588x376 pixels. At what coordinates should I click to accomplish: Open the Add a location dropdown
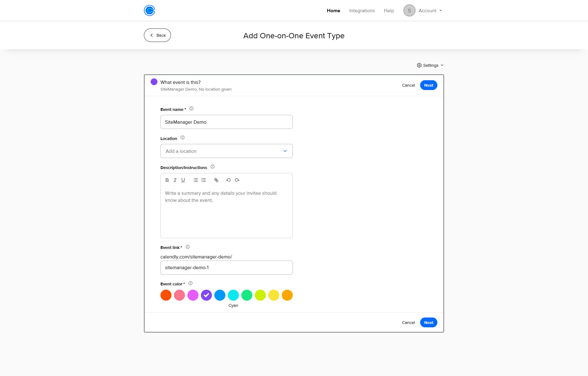tap(227, 151)
